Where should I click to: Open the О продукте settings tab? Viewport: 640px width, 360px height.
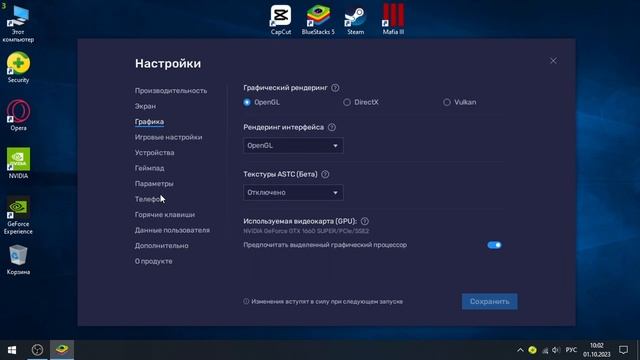(x=153, y=261)
